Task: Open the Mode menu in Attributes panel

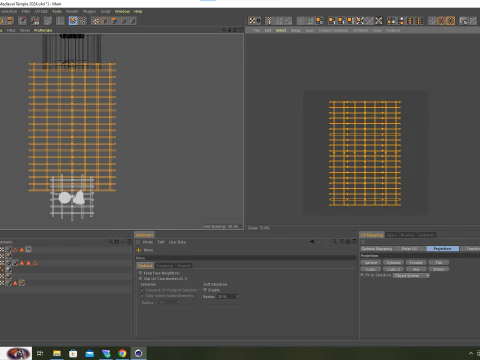Action: point(148,242)
